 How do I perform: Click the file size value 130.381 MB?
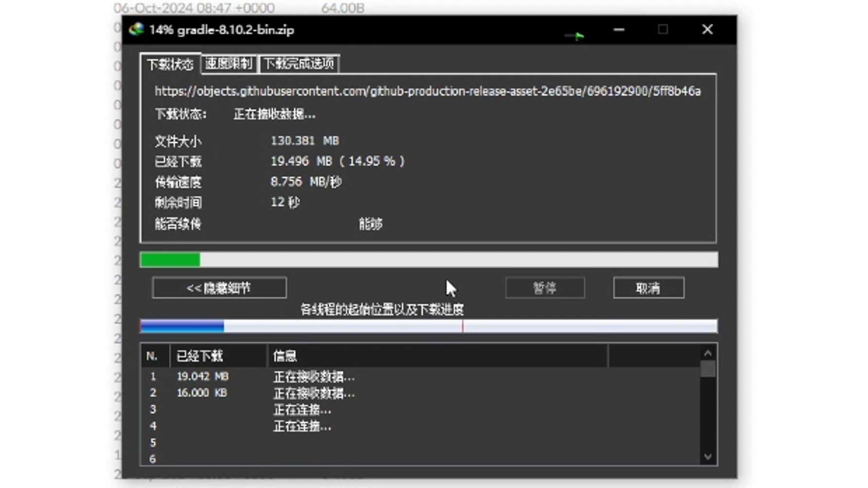pyautogui.click(x=305, y=141)
